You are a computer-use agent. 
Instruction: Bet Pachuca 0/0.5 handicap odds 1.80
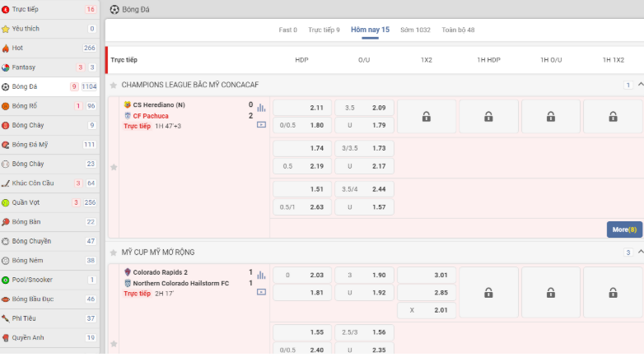coord(302,125)
